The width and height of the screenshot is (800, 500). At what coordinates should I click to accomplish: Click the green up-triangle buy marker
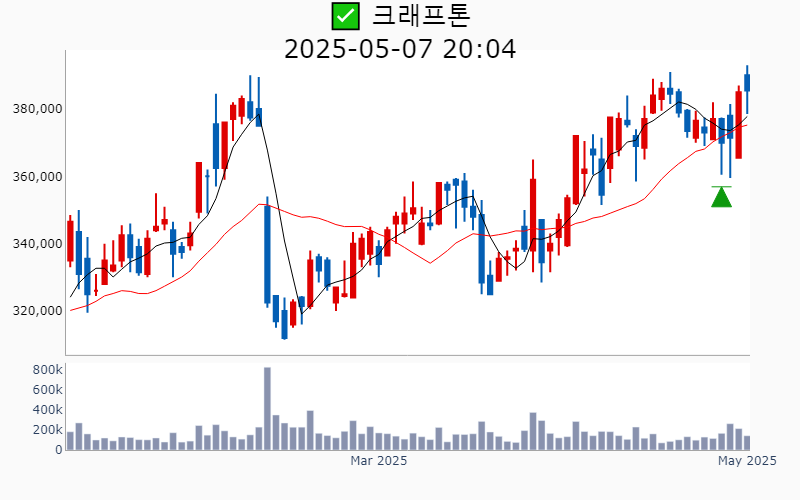click(721, 197)
